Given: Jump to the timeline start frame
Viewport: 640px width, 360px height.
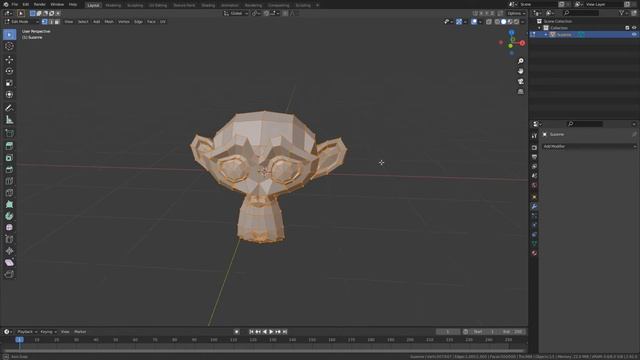Looking at the screenshot, I should coord(251,332).
